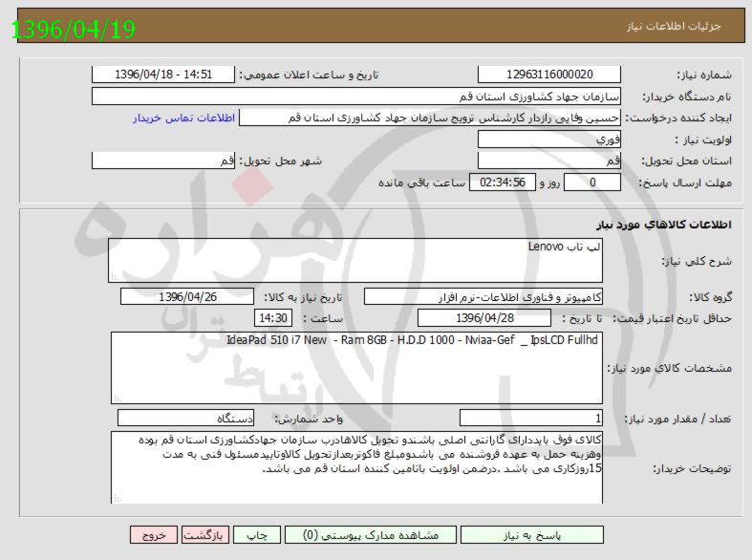Click the remaining time field 02:34:56
Screen dimensions: 752x560
coord(503,183)
